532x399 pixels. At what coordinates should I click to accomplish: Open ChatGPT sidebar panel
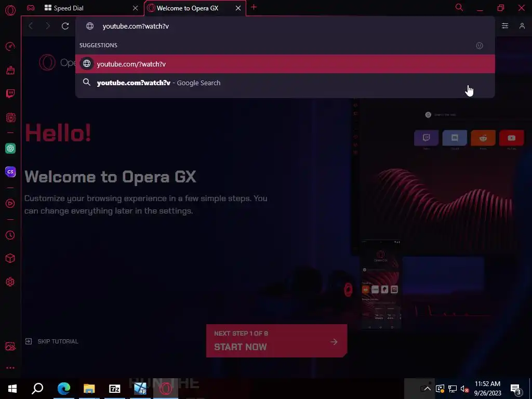tap(10, 148)
